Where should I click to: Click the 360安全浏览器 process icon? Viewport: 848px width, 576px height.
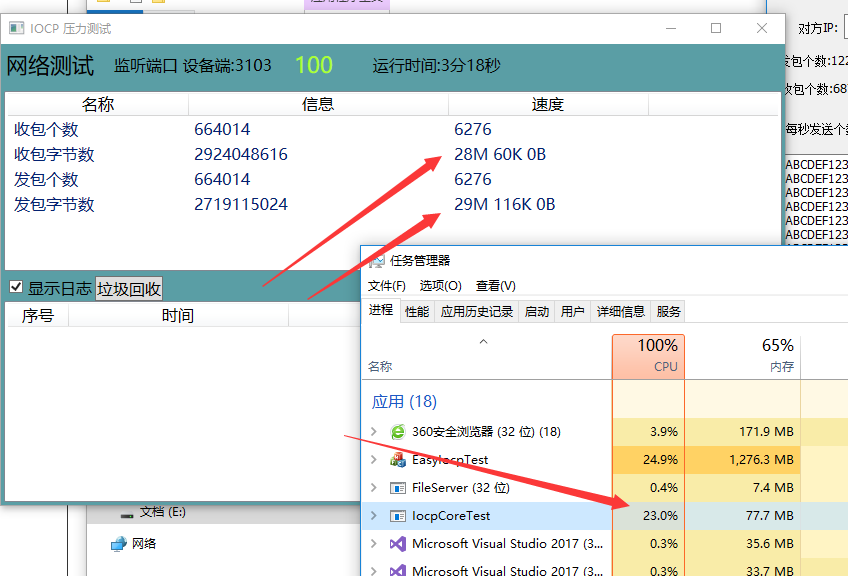pos(397,432)
